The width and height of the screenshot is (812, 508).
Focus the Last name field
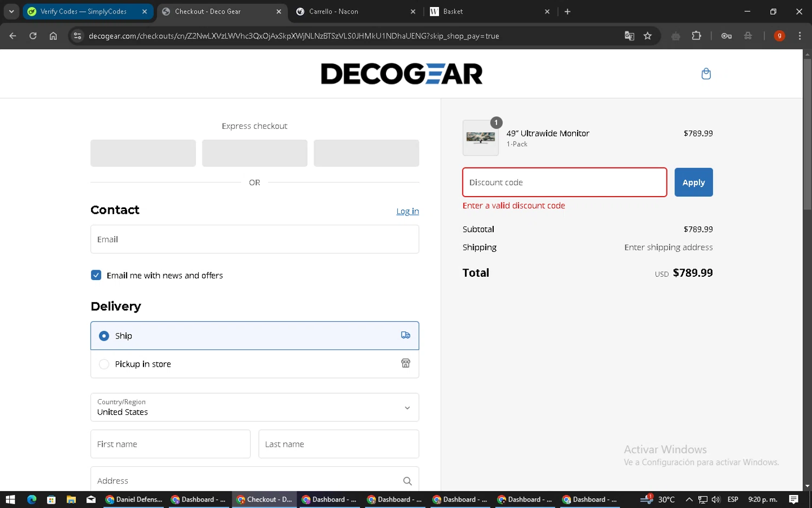tap(339, 444)
